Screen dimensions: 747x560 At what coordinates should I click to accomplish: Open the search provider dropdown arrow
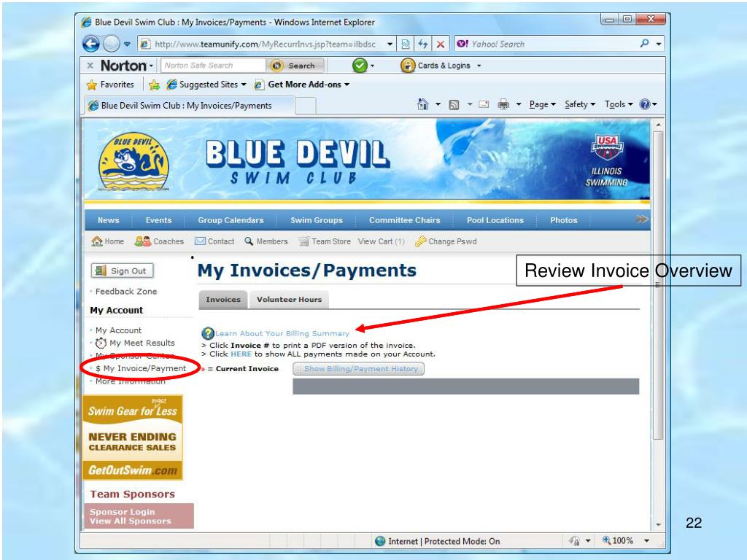point(659,44)
